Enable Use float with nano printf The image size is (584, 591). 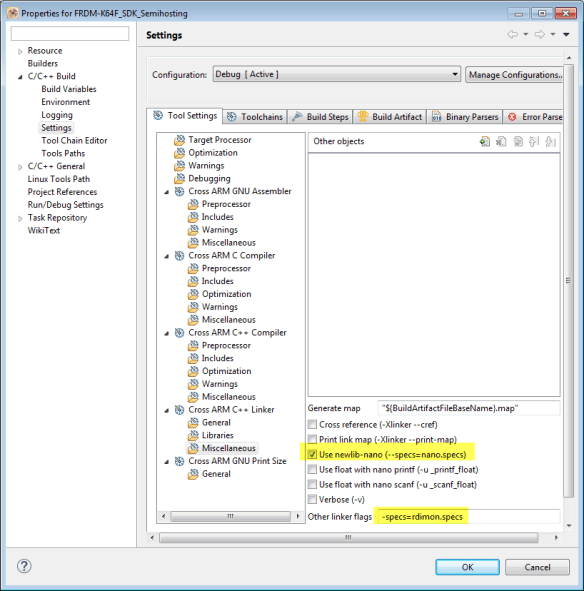click(x=312, y=470)
